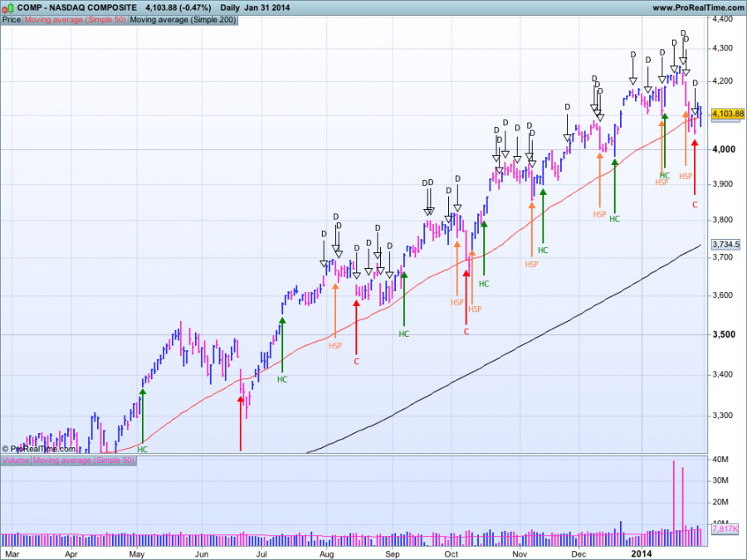Screen dimensions: 747x560
Task: Click the Nov label on time axis
Action: [520, 554]
